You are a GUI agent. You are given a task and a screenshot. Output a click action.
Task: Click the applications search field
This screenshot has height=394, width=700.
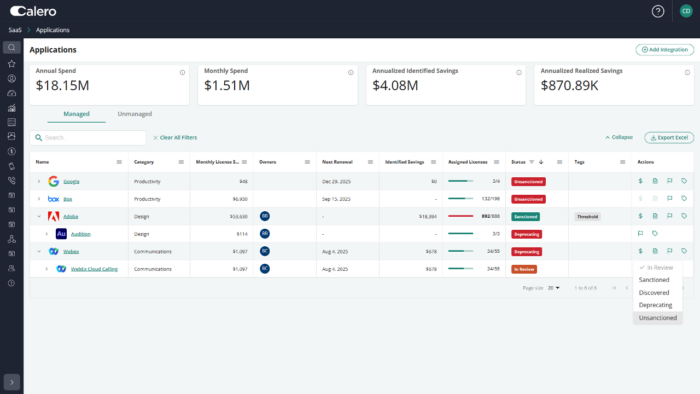click(88, 137)
